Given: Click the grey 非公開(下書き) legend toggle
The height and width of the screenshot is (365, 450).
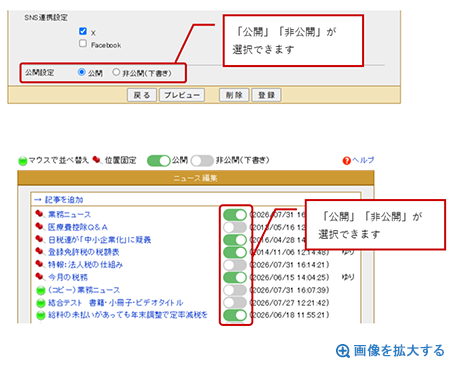Looking at the screenshot, I should pyautogui.click(x=202, y=161).
